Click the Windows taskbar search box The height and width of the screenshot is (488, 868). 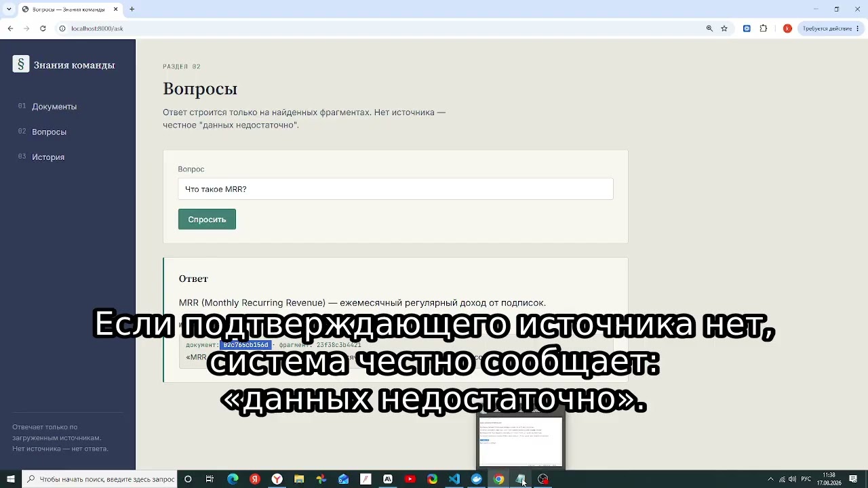pyautogui.click(x=100, y=479)
